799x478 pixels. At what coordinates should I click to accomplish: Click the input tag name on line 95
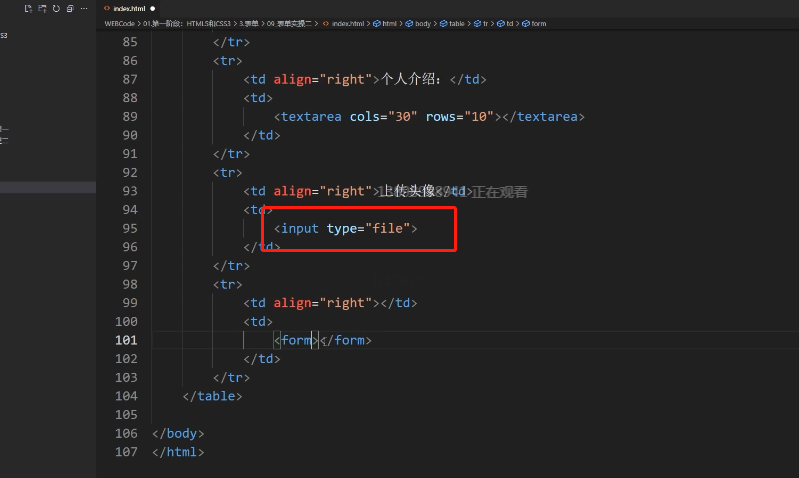[x=300, y=228]
